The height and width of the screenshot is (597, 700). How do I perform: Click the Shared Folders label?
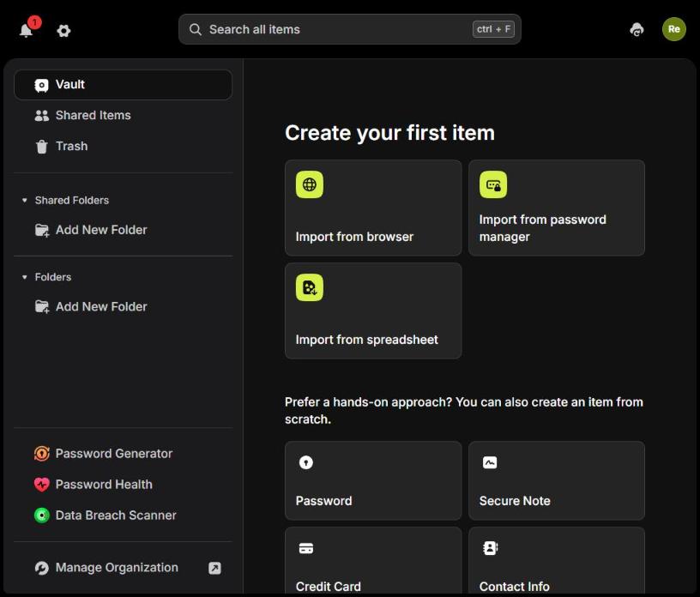(x=72, y=200)
